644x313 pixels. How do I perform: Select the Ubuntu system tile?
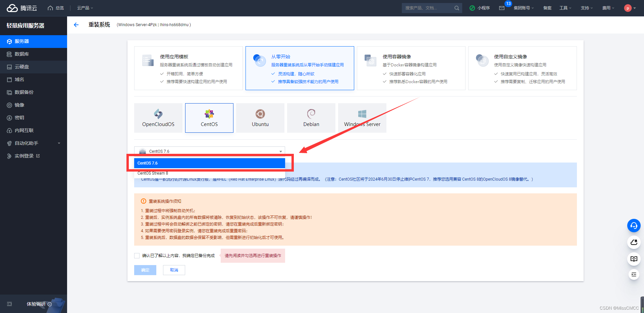[260, 118]
